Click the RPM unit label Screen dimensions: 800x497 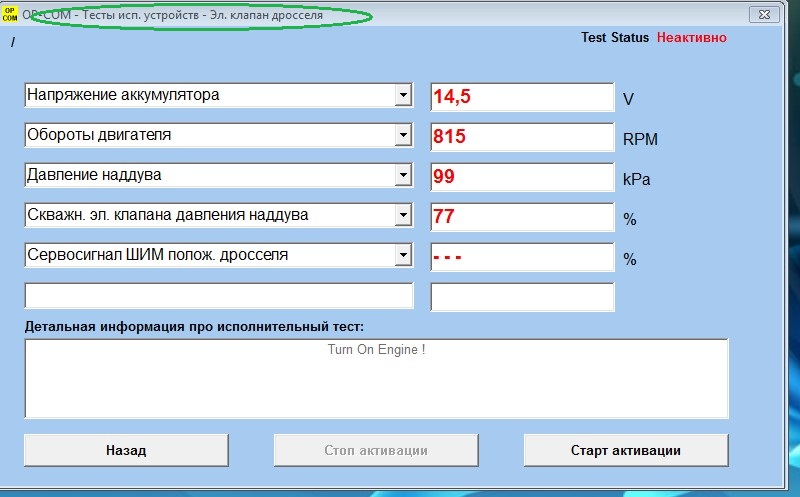tap(640, 139)
